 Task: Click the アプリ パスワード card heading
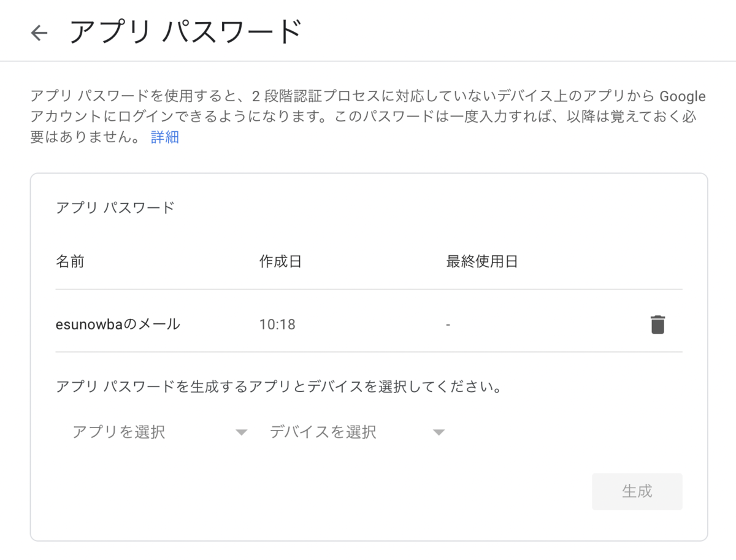pyautogui.click(x=115, y=207)
